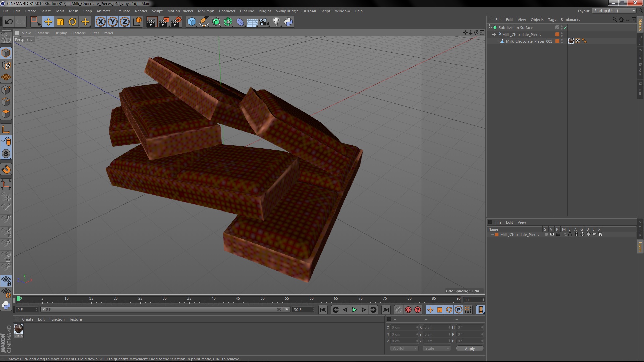Viewport: 644px width, 362px height.
Task: Switch to the Takes side tab
Action: click(x=640, y=40)
